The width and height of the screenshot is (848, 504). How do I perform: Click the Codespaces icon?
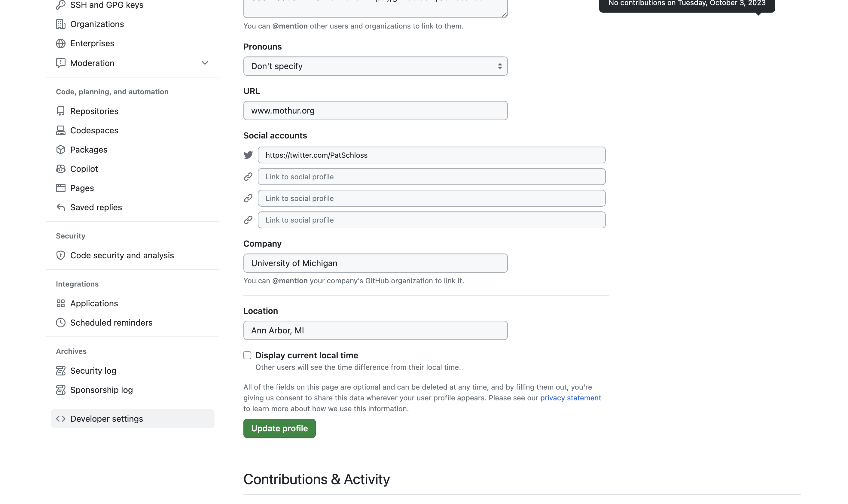point(60,130)
